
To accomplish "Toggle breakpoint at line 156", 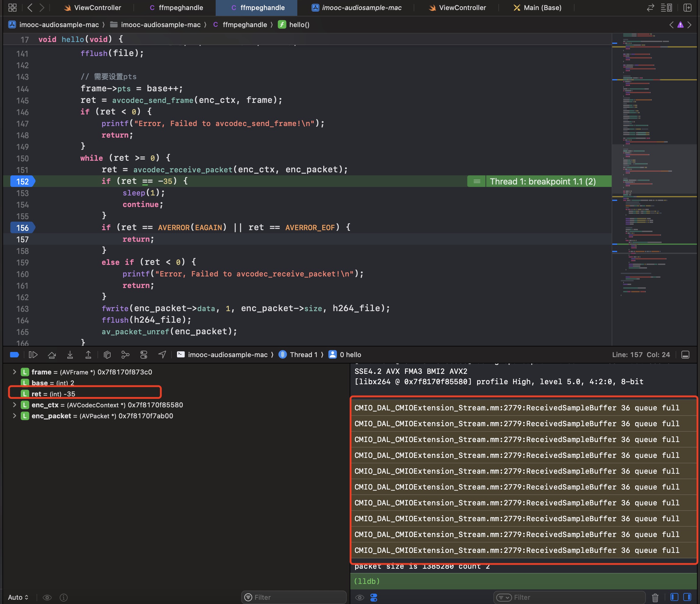I will (22, 227).
